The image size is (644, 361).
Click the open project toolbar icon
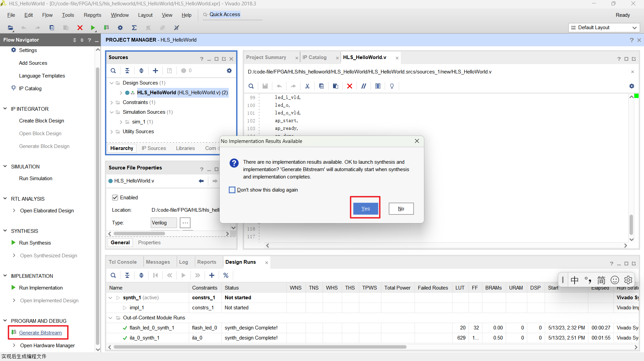(x=10, y=28)
